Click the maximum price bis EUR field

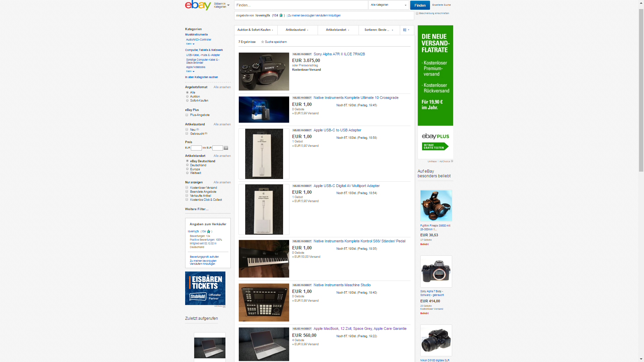(217, 148)
